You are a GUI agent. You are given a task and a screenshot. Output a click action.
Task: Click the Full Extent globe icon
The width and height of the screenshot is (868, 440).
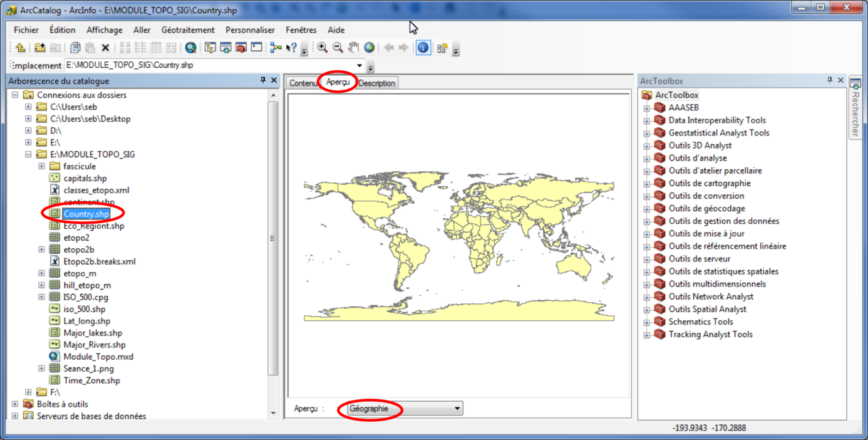369,48
